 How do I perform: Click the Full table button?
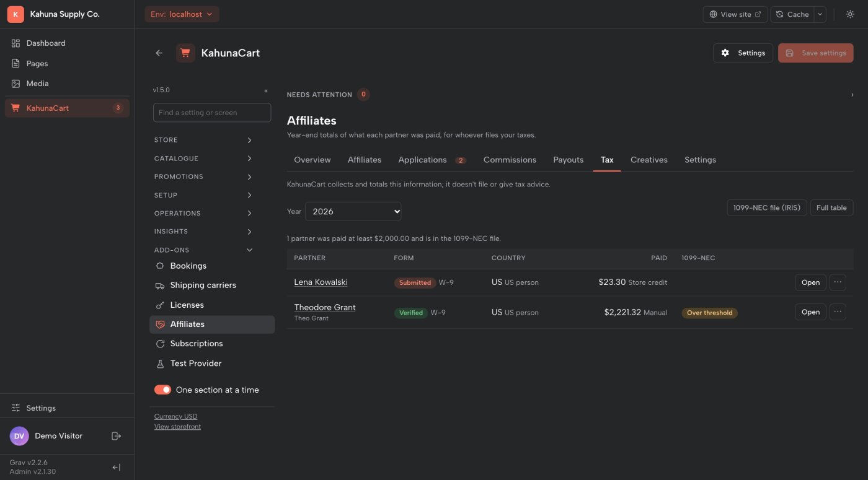pyautogui.click(x=831, y=208)
